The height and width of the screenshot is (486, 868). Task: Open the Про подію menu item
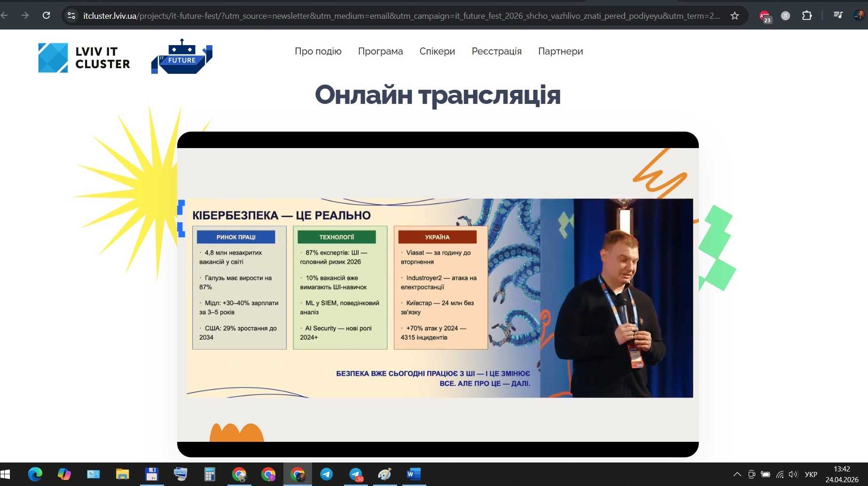tap(318, 51)
